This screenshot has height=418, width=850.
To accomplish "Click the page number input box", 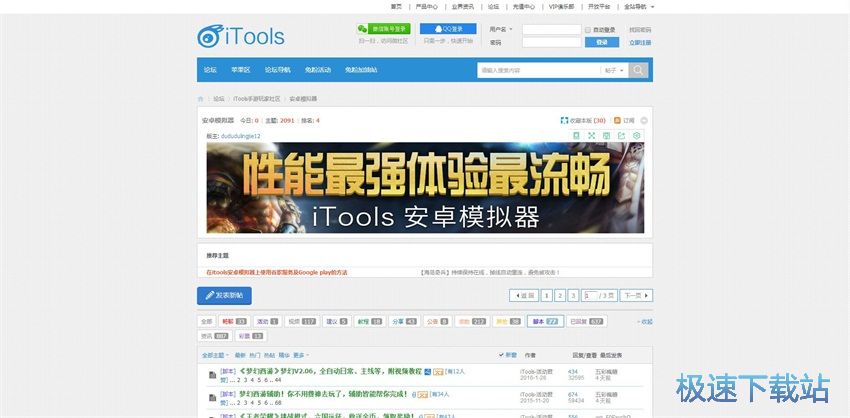I will (x=589, y=295).
